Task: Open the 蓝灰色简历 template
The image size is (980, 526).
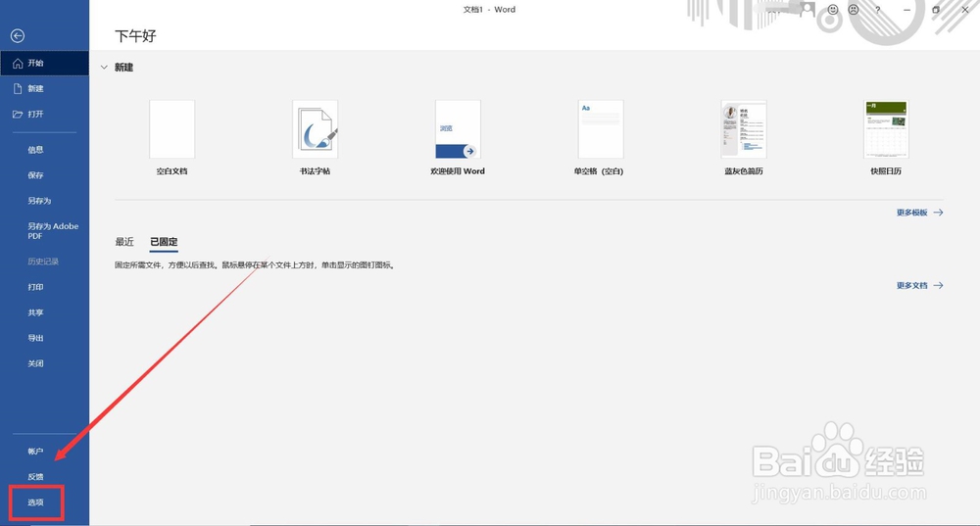Action: pos(743,137)
